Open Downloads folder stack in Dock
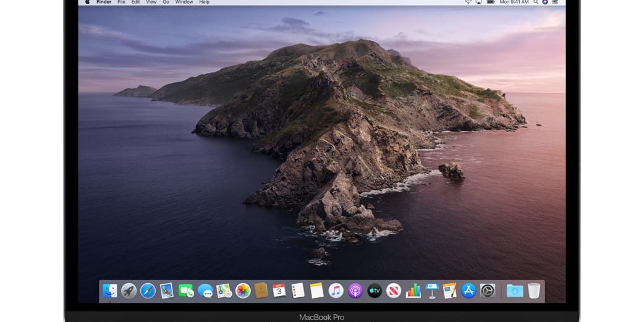This screenshot has width=644, height=322. coord(515,290)
